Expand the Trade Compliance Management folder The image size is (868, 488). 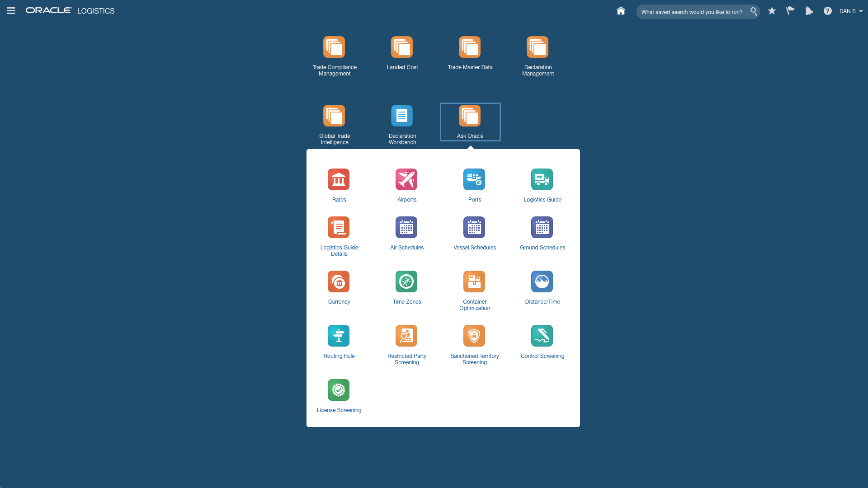334,47
